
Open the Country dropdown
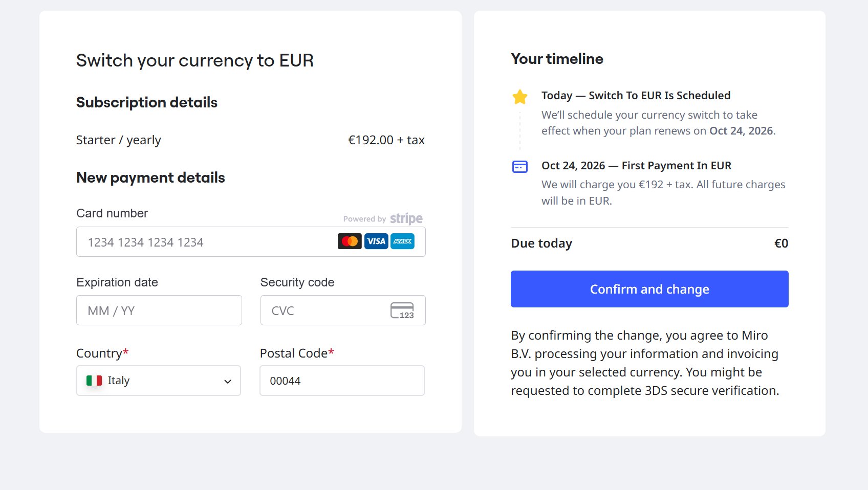tap(159, 381)
